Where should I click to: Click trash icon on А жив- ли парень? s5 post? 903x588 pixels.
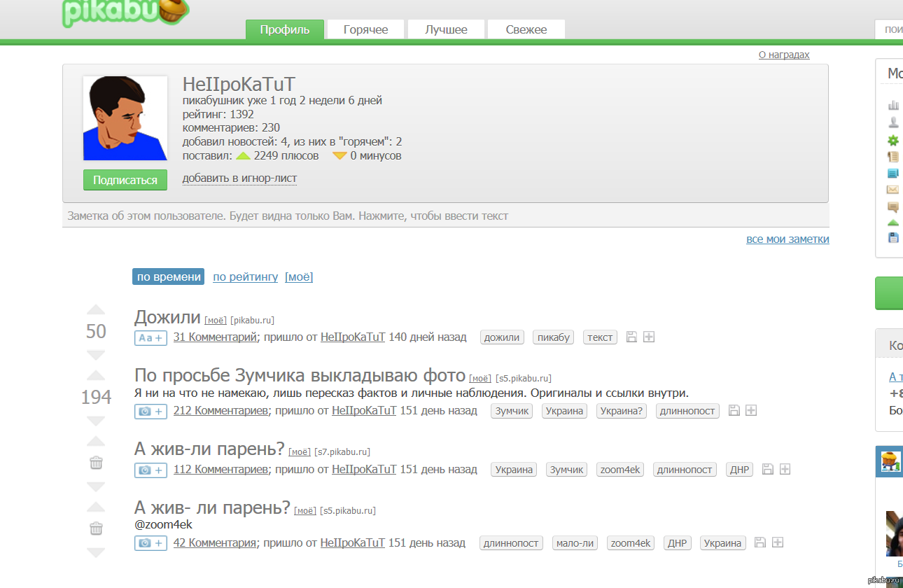pyautogui.click(x=97, y=528)
